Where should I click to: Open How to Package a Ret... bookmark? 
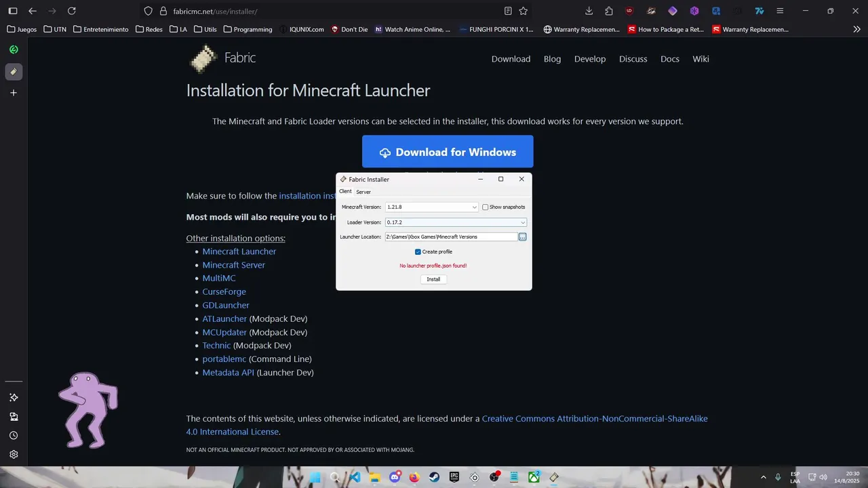(666, 29)
